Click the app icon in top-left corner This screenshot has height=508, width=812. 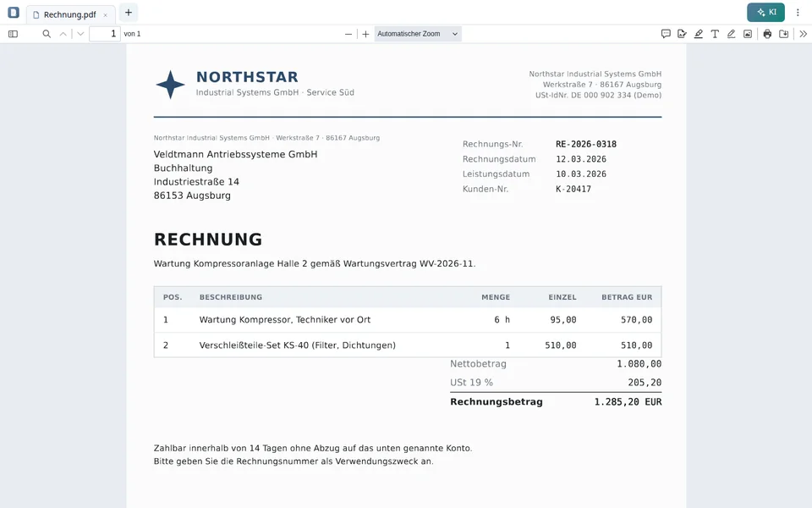pyautogui.click(x=14, y=12)
